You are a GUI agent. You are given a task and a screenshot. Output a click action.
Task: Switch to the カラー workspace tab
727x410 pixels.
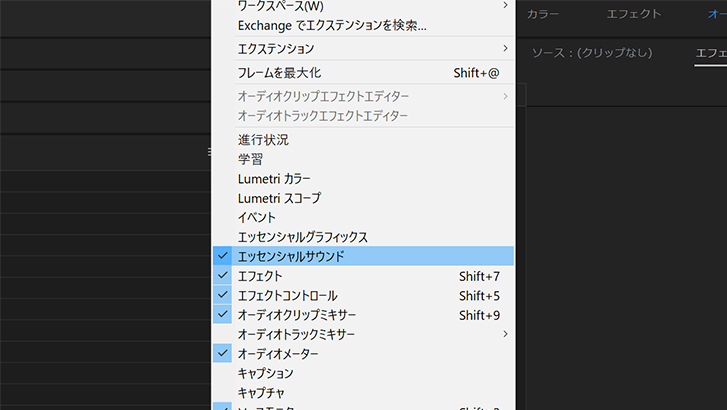[x=542, y=14]
